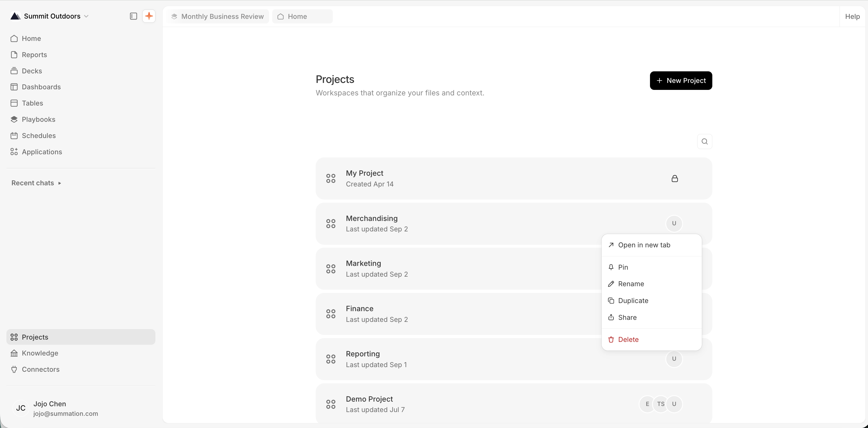Open the My Project row
This screenshot has height=428, width=868.
(513, 178)
